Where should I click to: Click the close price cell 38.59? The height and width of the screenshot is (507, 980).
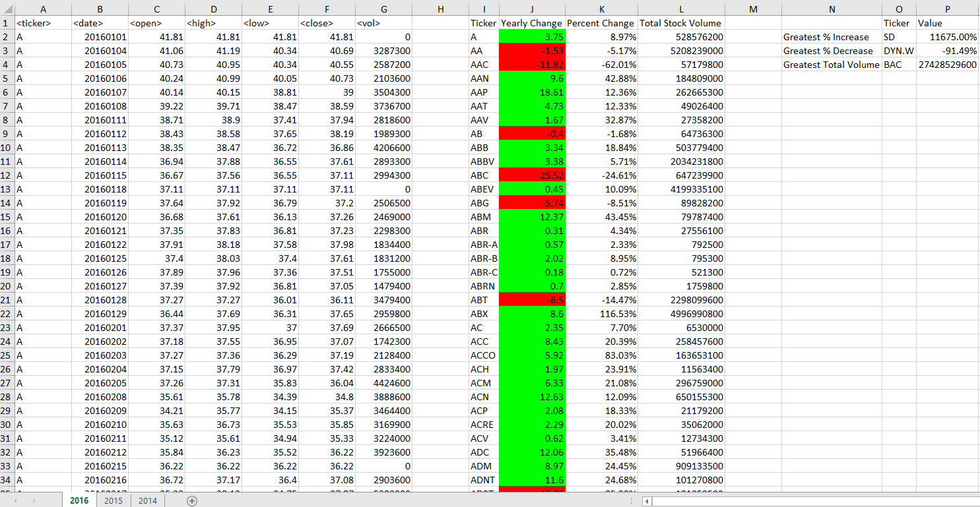327,106
